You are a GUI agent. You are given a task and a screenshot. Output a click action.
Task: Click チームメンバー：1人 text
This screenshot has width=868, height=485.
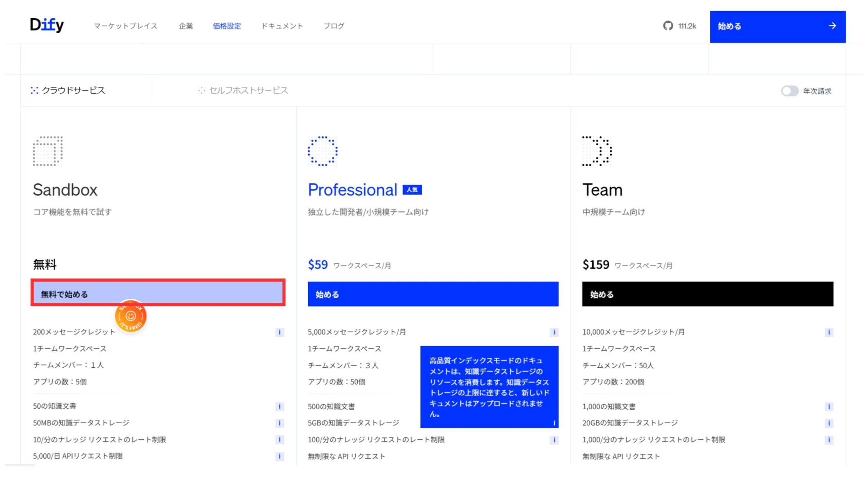coord(68,365)
